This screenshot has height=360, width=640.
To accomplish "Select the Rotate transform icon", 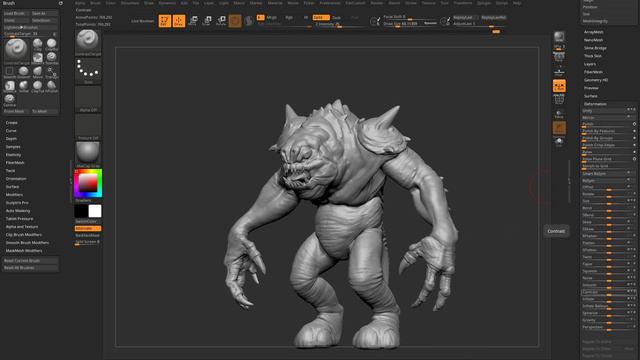I will click(x=221, y=21).
